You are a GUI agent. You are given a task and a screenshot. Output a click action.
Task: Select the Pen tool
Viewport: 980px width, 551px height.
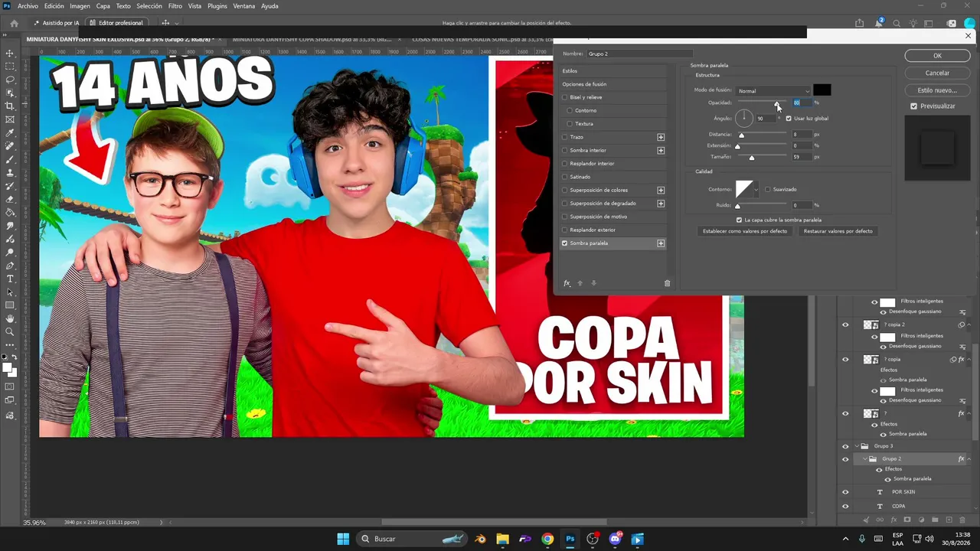[x=10, y=266]
